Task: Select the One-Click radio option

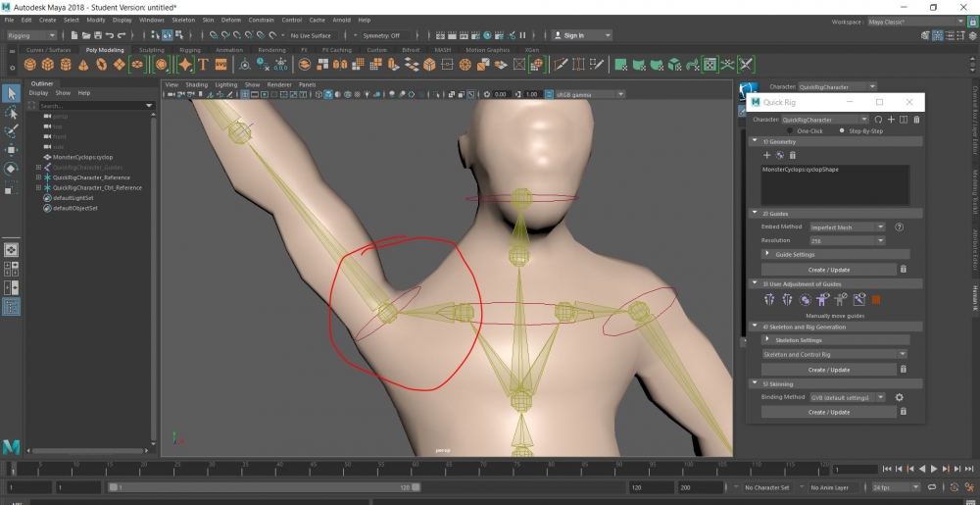Action: 792,130
